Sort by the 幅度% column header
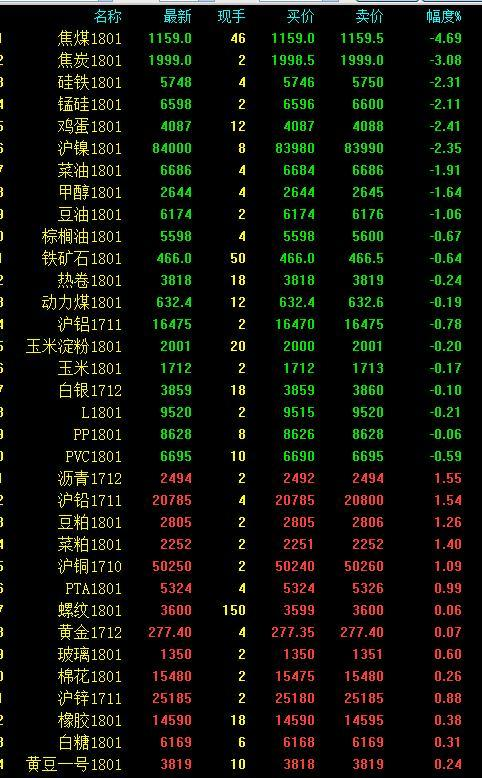 (x=444, y=16)
